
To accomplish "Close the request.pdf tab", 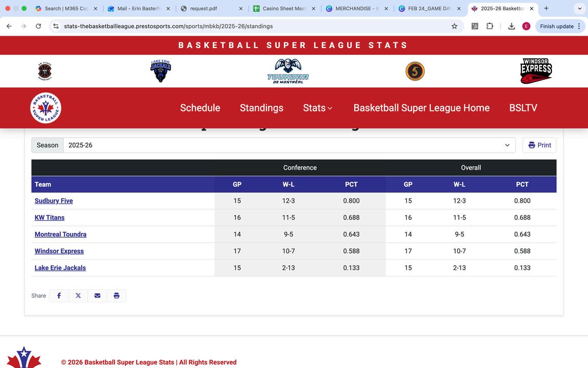I will pos(241,8).
